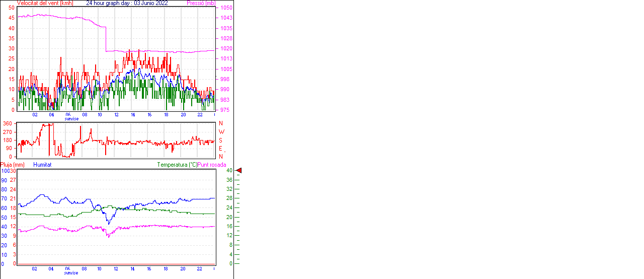The image size is (644, 279).
Task: Click the 975 value on the pressure axis
Action: coord(225,110)
